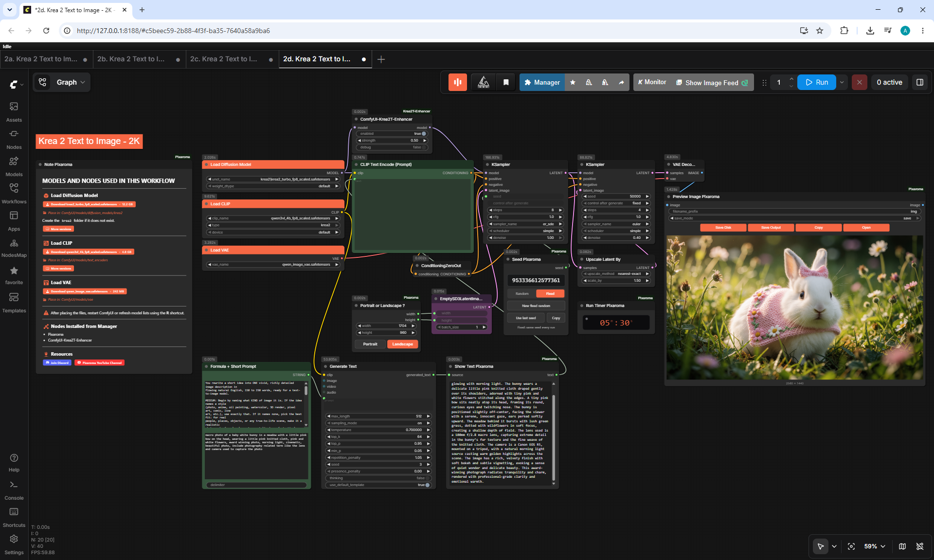Click the star icon next to Manager

(x=573, y=82)
